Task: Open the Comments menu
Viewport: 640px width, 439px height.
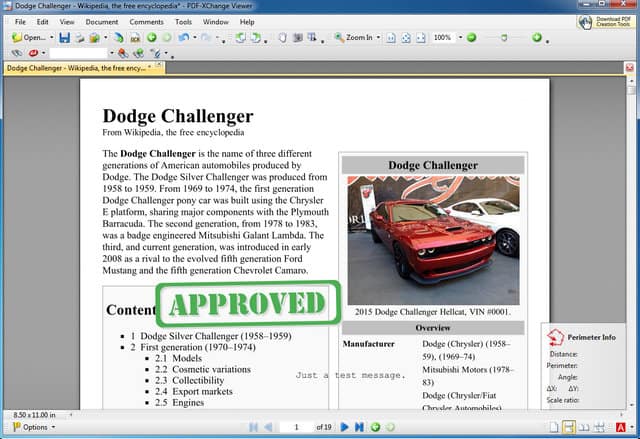Action: (x=146, y=22)
